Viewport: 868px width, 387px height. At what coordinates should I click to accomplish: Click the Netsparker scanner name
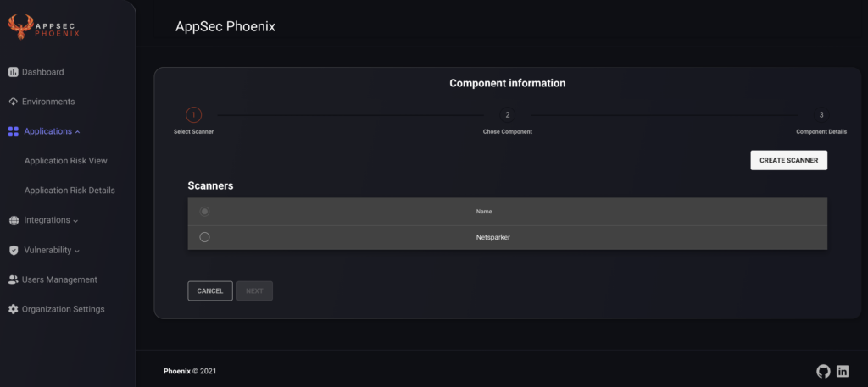492,237
